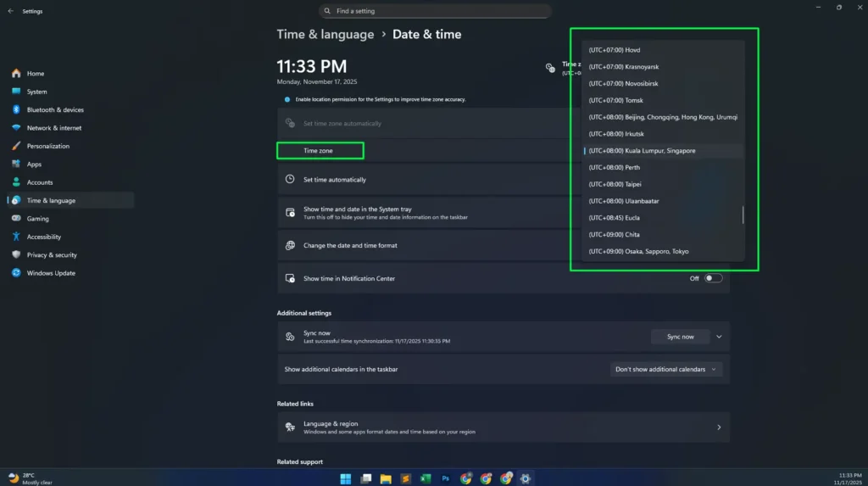This screenshot has height=486, width=868.
Task: Select (UTC+08:00) Perth option
Action: 662,167
